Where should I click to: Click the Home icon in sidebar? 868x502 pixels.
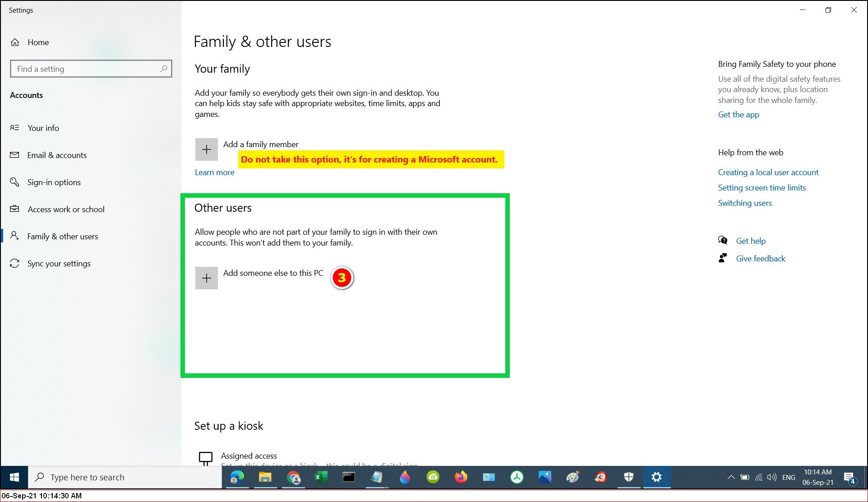[15, 42]
